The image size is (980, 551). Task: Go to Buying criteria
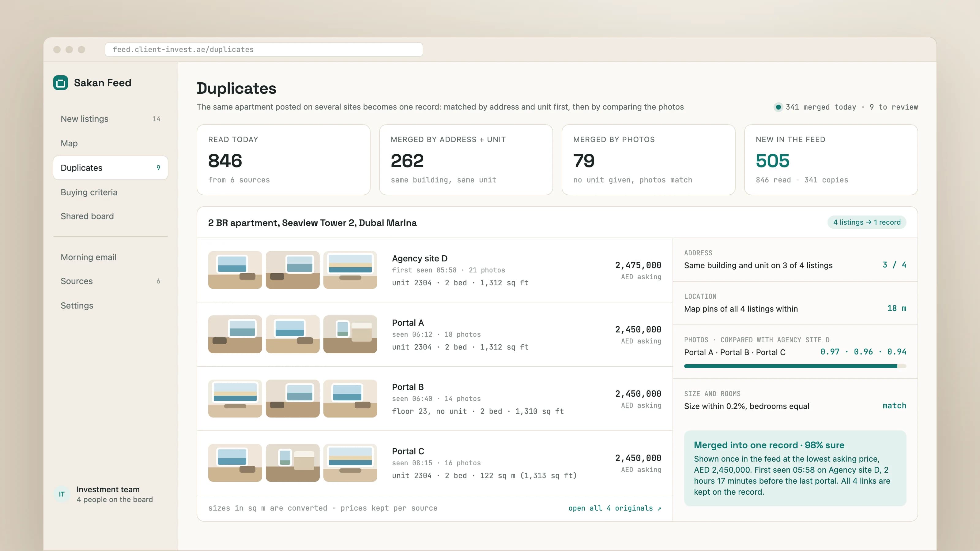click(x=110, y=193)
